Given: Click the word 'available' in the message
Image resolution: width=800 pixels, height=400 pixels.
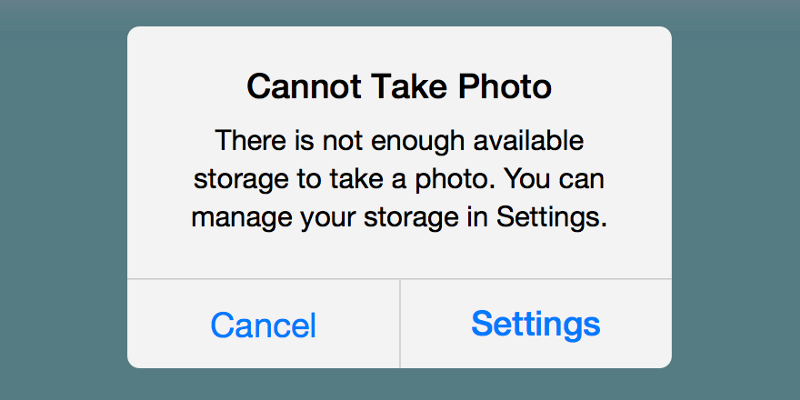Looking at the screenshot, I should [528, 141].
